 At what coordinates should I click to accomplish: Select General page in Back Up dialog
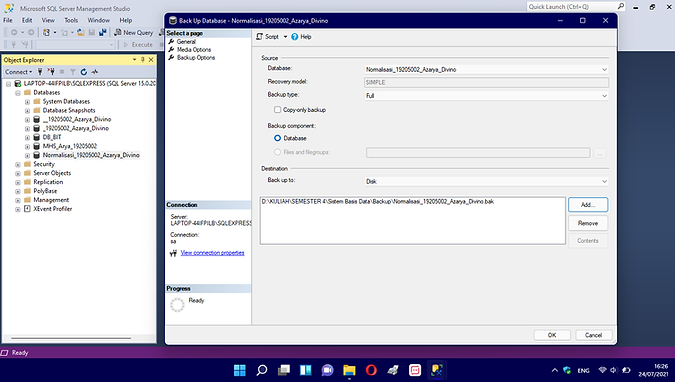(186, 42)
